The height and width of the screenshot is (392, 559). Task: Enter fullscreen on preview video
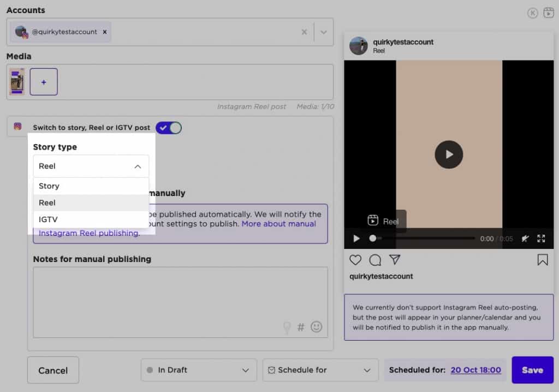click(x=541, y=239)
